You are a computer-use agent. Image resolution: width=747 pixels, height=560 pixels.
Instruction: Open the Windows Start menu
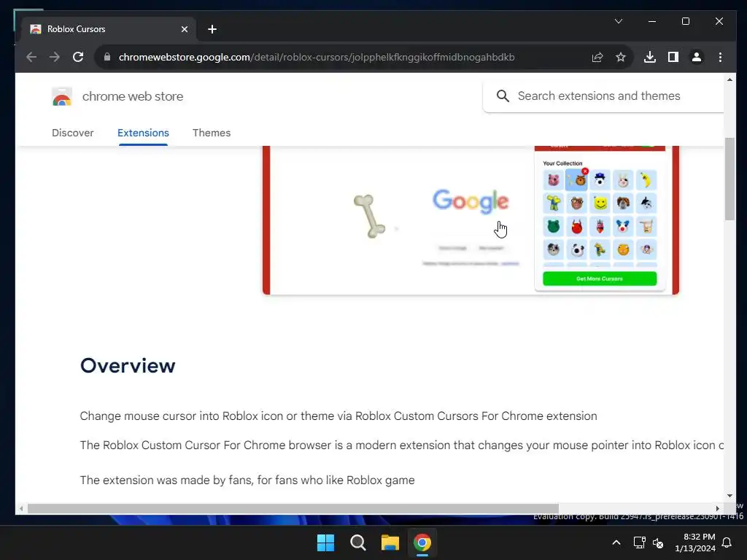326,542
